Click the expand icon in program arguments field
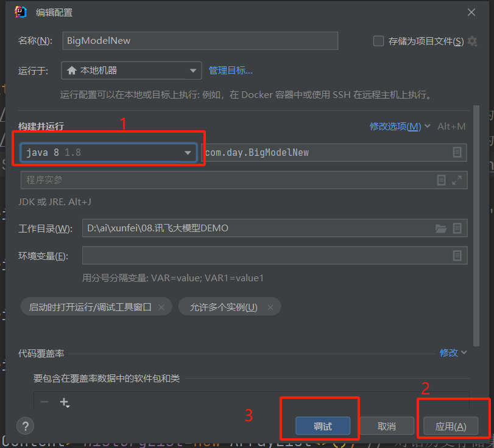This screenshot has width=494, height=448. 456,180
